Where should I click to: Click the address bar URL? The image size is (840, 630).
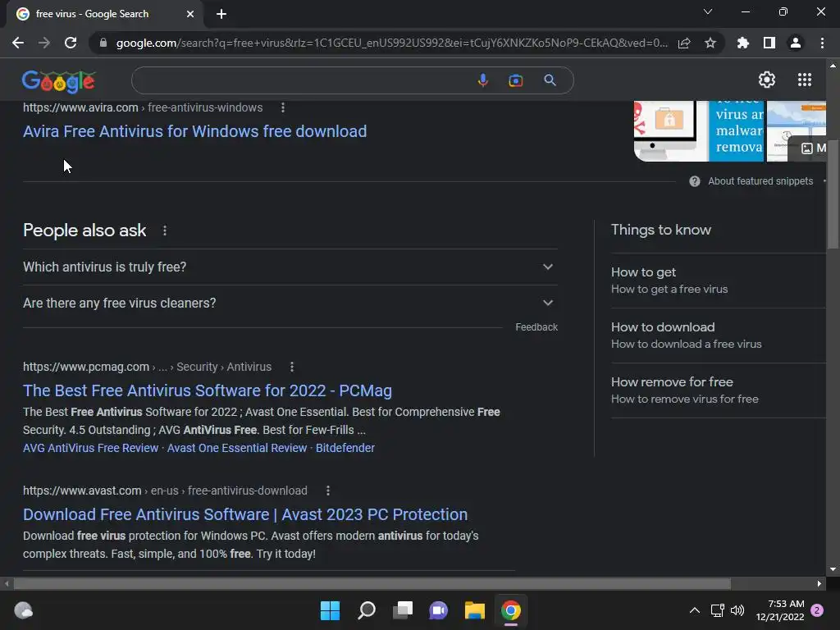391,43
